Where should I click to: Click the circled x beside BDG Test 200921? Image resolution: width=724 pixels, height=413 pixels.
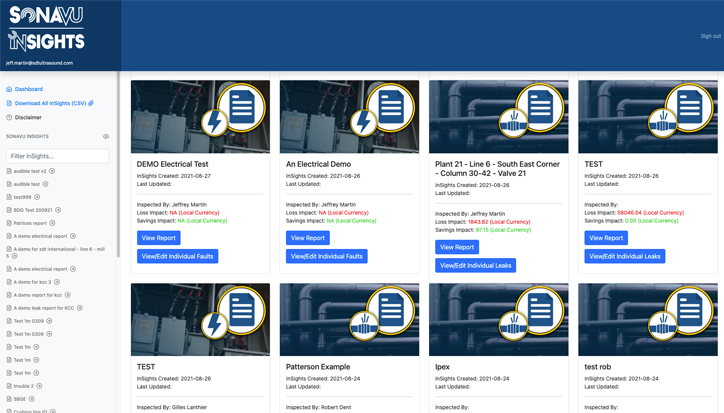(x=58, y=210)
